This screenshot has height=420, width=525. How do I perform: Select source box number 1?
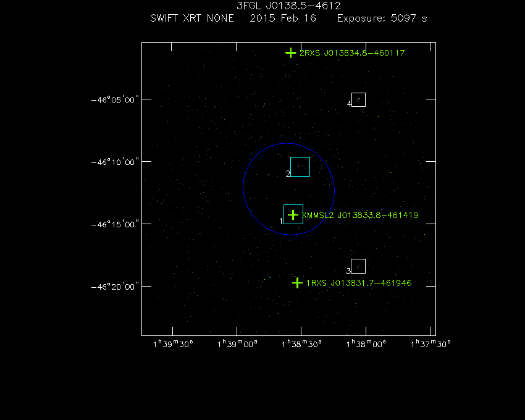pos(293,214)
